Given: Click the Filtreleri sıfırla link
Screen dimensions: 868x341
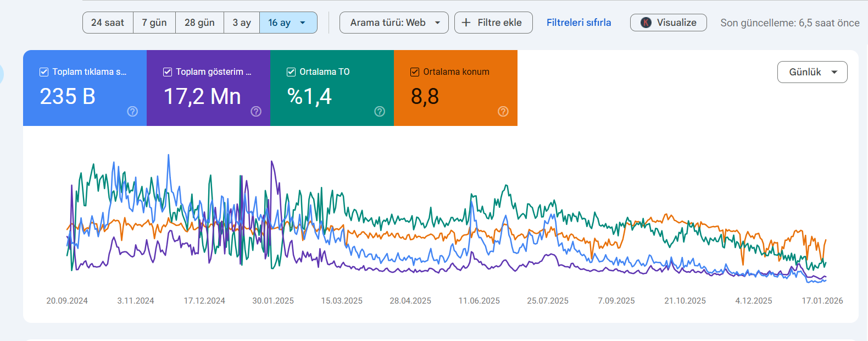Looking at the screenshot, I should click(578, 23).
